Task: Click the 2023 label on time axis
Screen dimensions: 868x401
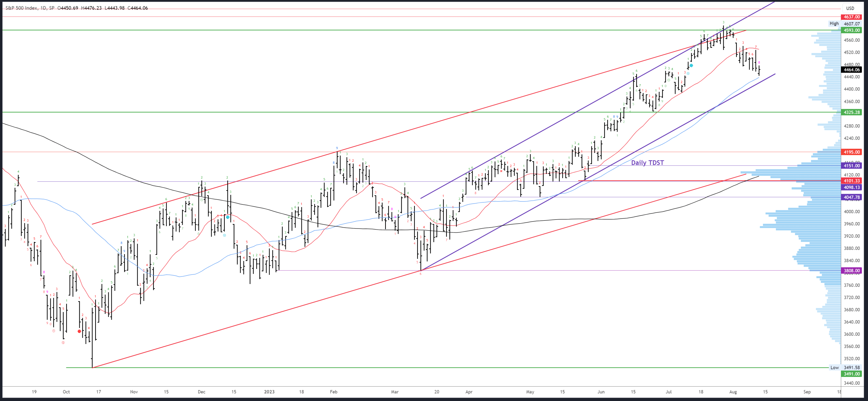Action: (269, 392)
